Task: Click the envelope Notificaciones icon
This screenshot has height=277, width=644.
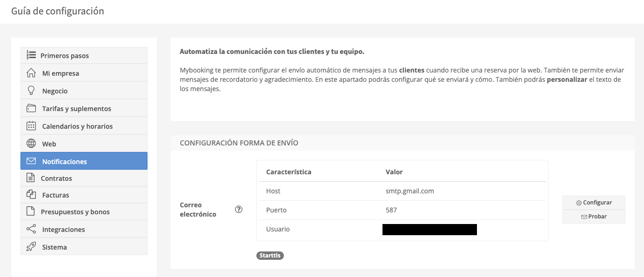Action: tap(31, 161)
